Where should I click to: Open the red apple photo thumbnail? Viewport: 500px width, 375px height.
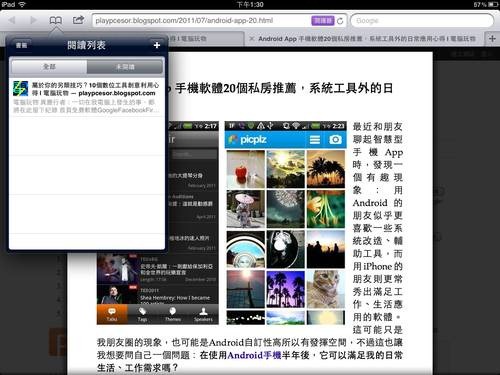click(246, 169)
